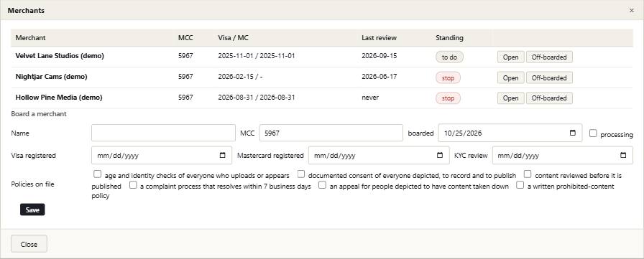Click last review date '2026-06-17'
The height and width of the screenshot is (259, 644).
click(379, 76)
